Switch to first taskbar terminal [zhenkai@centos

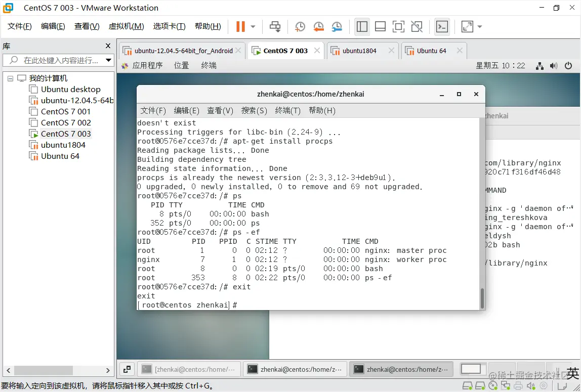click(189, 369)
